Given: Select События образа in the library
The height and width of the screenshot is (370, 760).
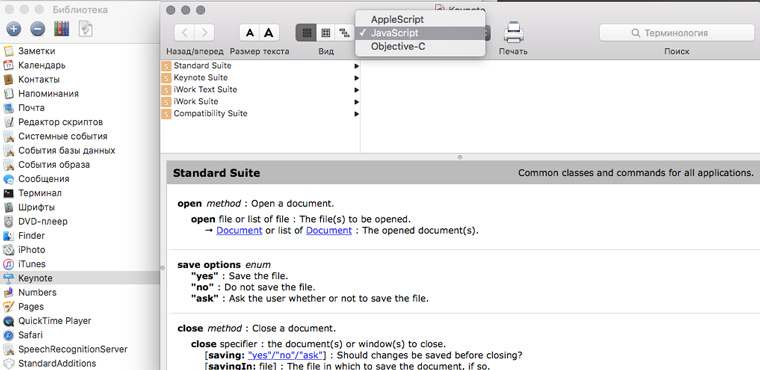Looking at the screenshot, I should (x=54, y=164).
